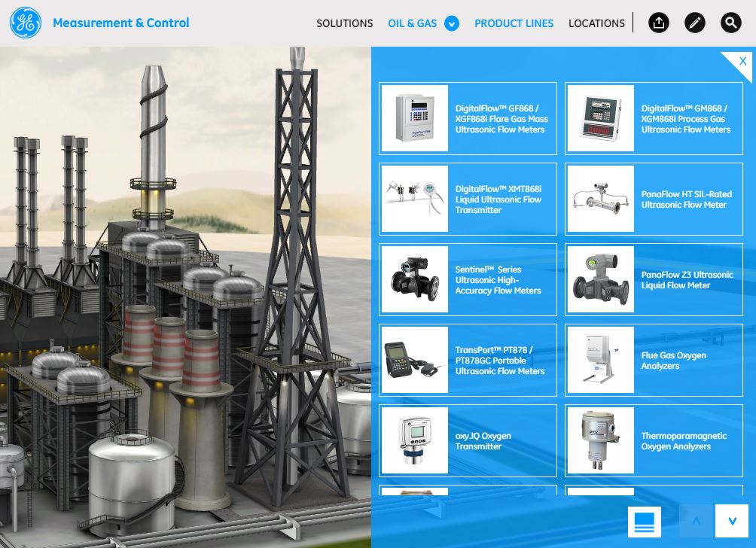Image resolution: width=756 pixels, height=548 pixels.
Task: Click the pencil edit icon
Action: coord(695,23)
